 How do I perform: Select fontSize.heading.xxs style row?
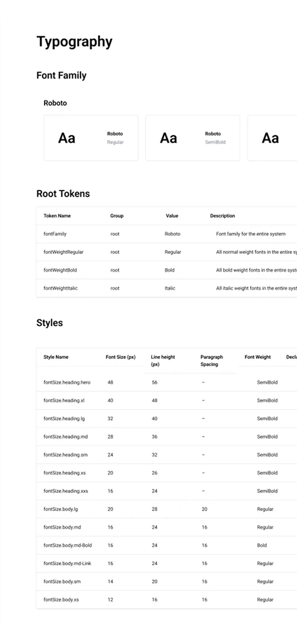(167, 491)
